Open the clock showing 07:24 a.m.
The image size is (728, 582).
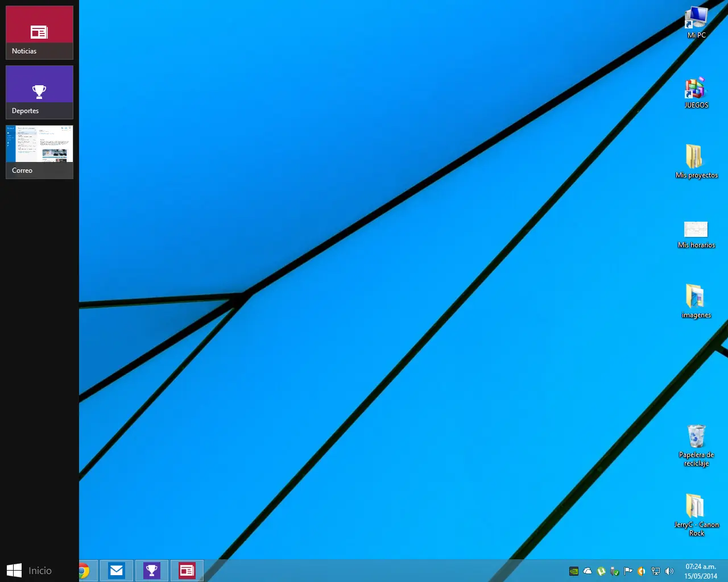click(x=701, y=571)
